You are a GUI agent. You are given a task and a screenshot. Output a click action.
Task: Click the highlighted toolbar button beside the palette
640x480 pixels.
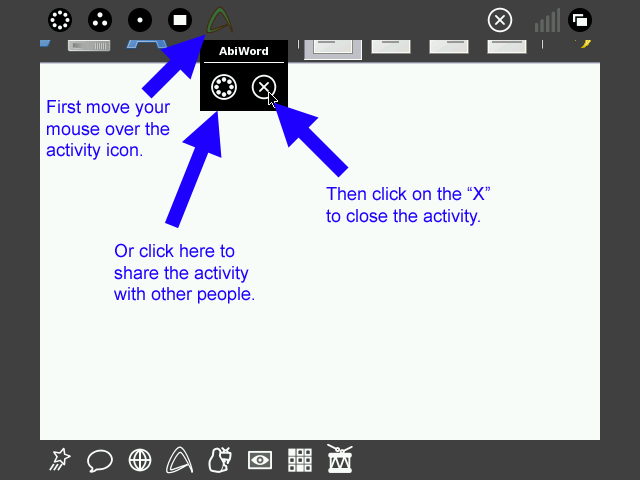tap(333, 46)
